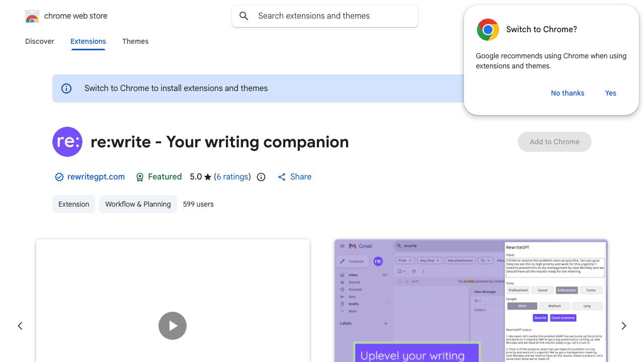
Task: Advance to the next screenshot arrow
Action: pos(624,326)
